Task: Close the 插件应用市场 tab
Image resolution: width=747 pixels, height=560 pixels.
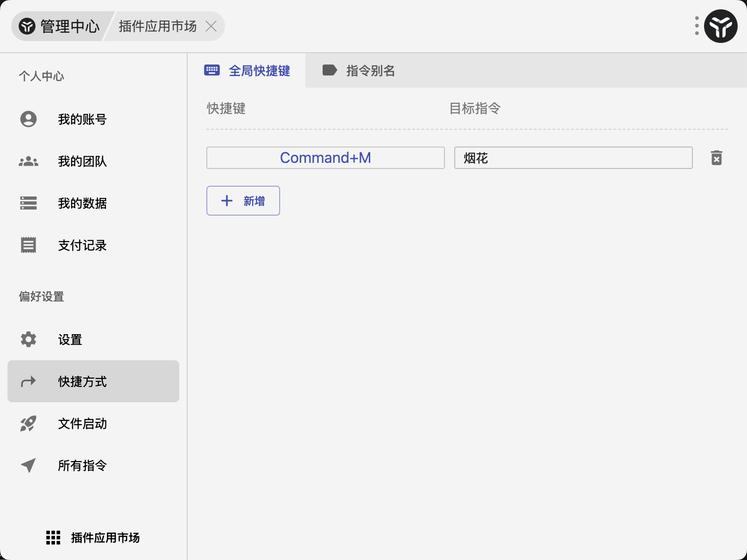Action: tap(211, 26)
